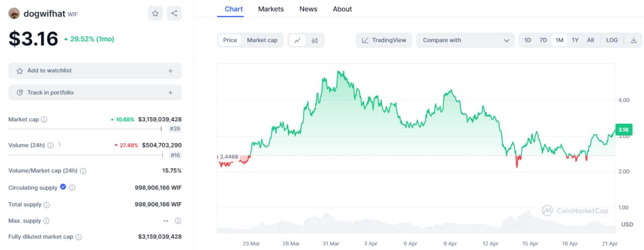
Task: Click volume value $504,703,290
Action: 162,145
